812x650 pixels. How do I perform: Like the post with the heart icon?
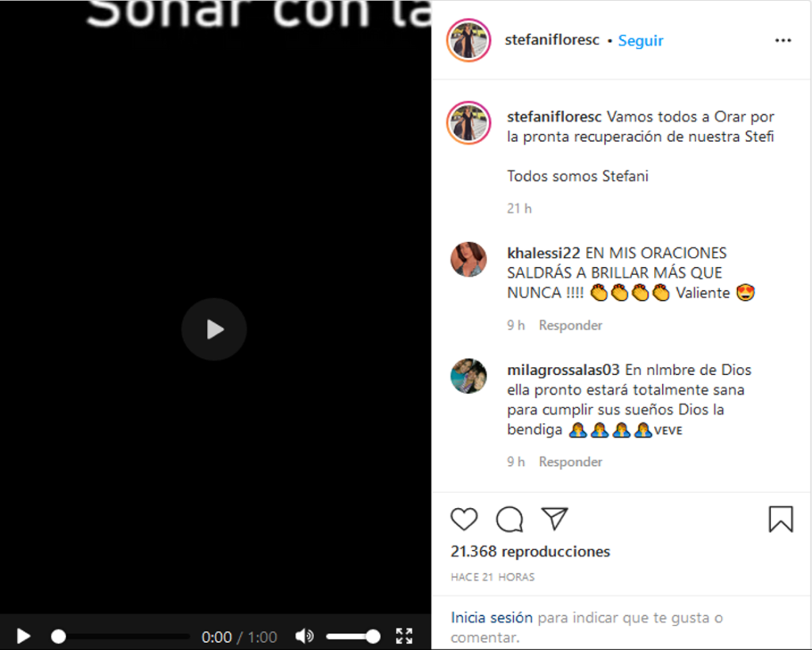coord(464,519)
